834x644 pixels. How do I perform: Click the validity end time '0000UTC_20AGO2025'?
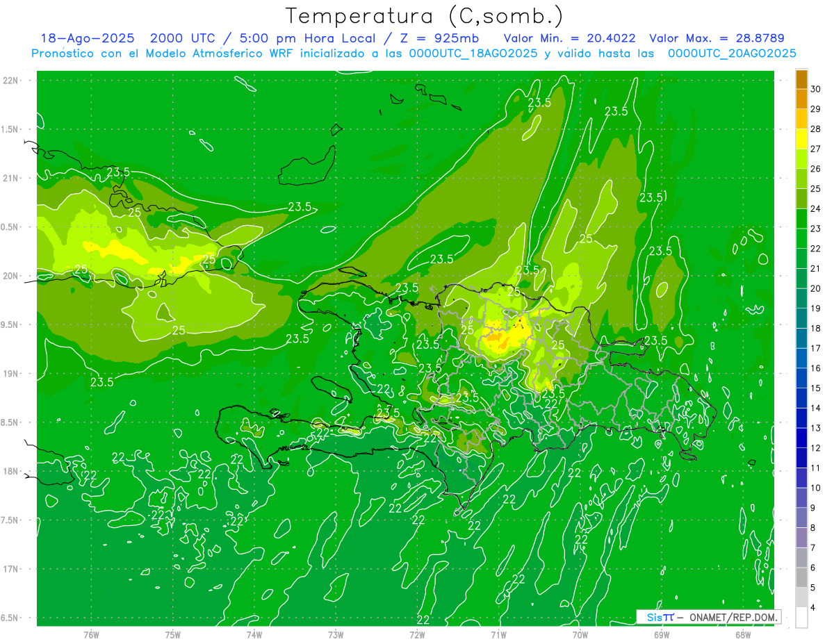(732, 53)
